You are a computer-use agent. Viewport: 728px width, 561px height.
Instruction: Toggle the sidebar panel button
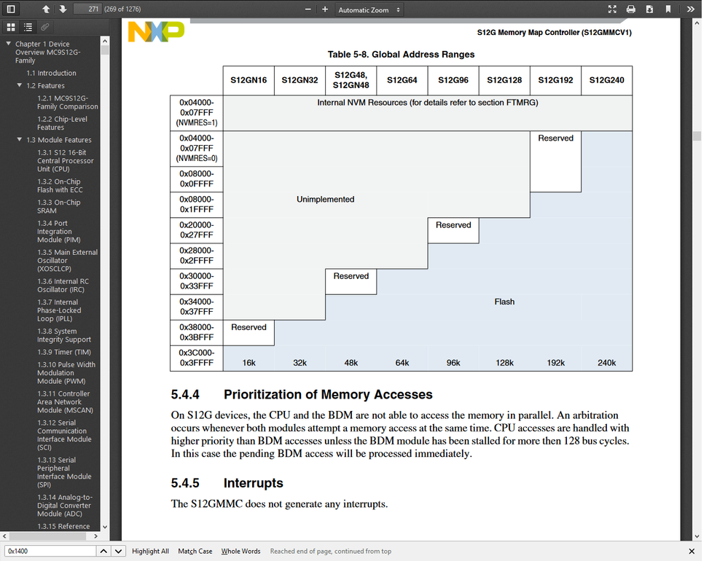[x=11, y=9]
